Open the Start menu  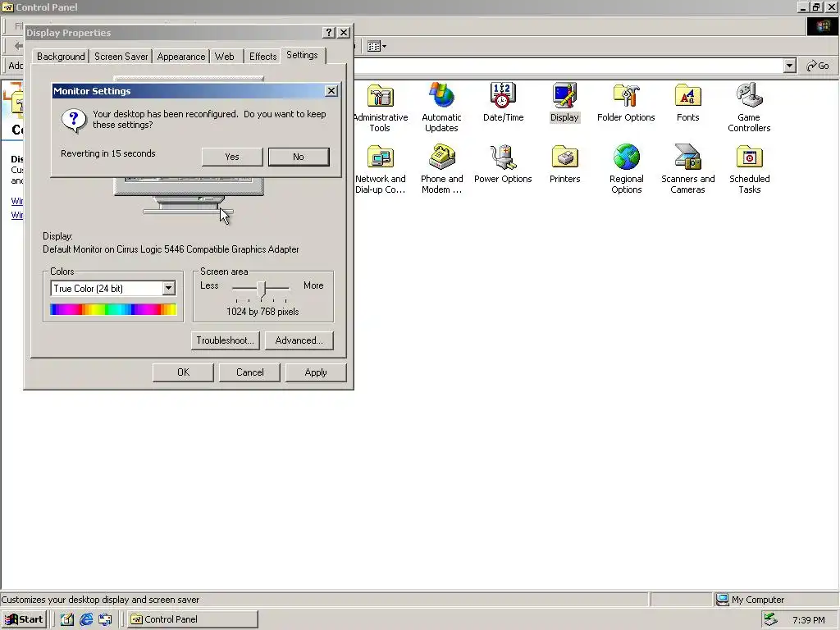click(24, 619)
